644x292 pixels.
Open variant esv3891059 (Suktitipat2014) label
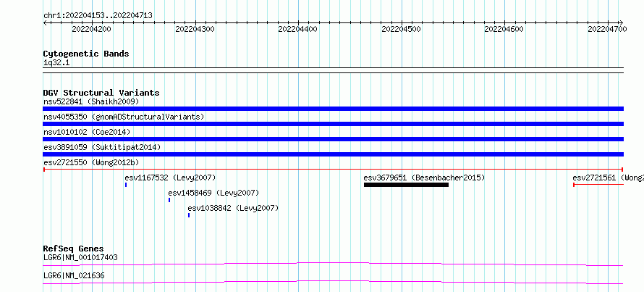click(x=102, y=147)
